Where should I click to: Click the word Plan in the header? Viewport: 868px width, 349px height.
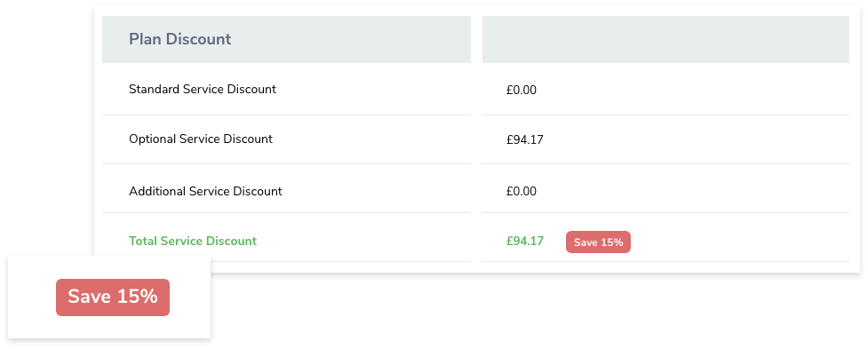145,39
